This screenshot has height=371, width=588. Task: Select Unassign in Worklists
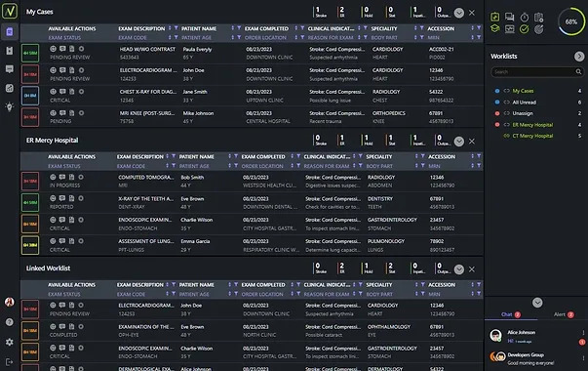523,113
